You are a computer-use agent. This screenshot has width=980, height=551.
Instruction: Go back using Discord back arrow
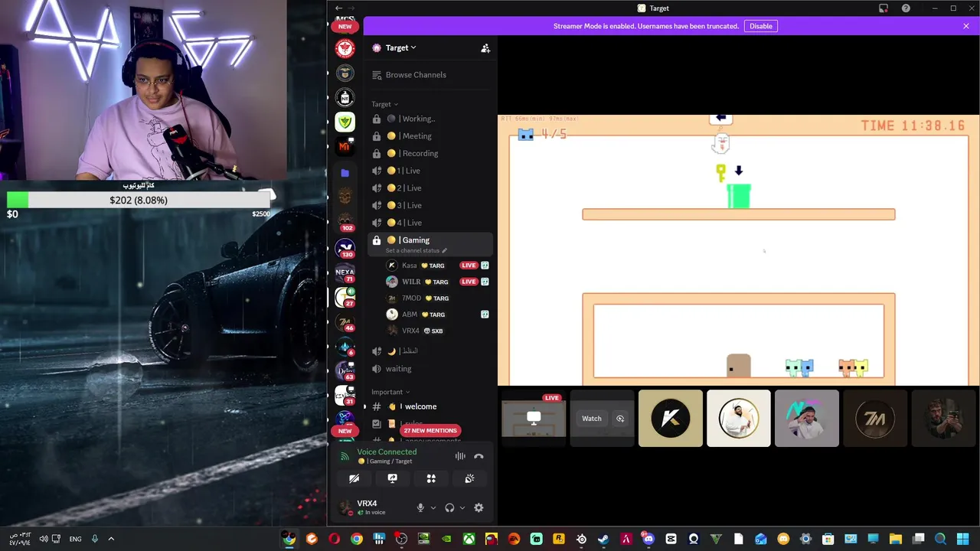(x=338, y=8)
